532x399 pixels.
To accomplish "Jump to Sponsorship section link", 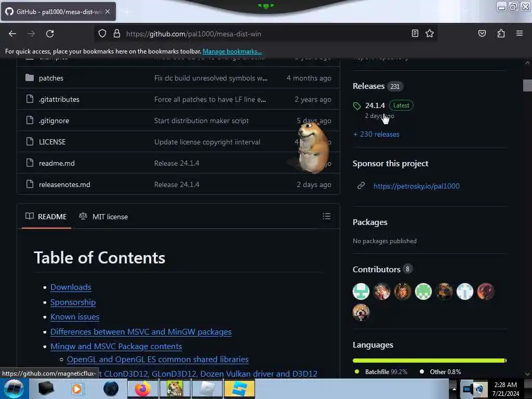I will [x=73, y=302].
